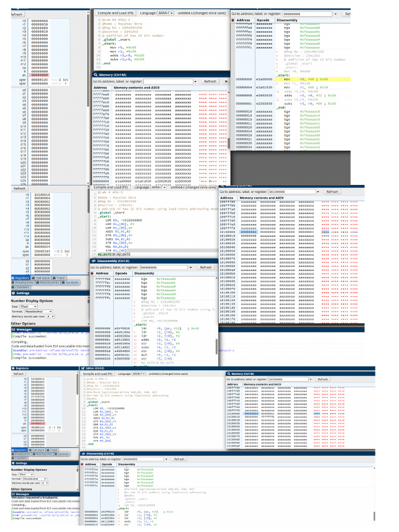The height and width of the screenshot is (532, 399).
Task: Open Size Word dropdown in bottom Settings
Action: tap(26, 474)
